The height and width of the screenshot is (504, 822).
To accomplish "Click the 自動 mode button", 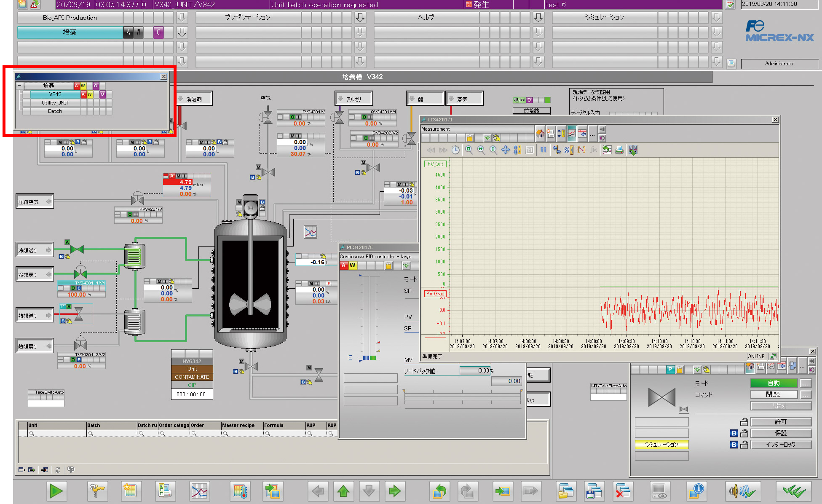I will pyautogui.click(x=774, y=383).
